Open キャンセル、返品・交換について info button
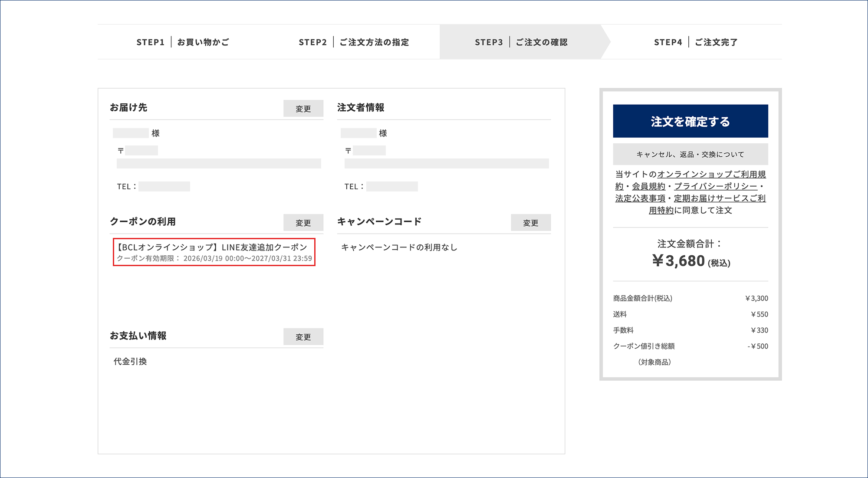The width and height of the screenshot is (868, 478). point(690,154)
